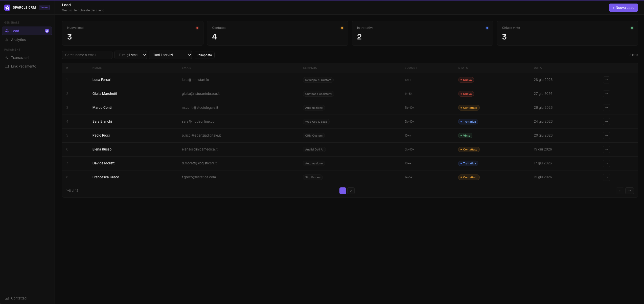Click Trattativa badge for Sara Bianchi
The image size is (644, 304).
point(468,122)
